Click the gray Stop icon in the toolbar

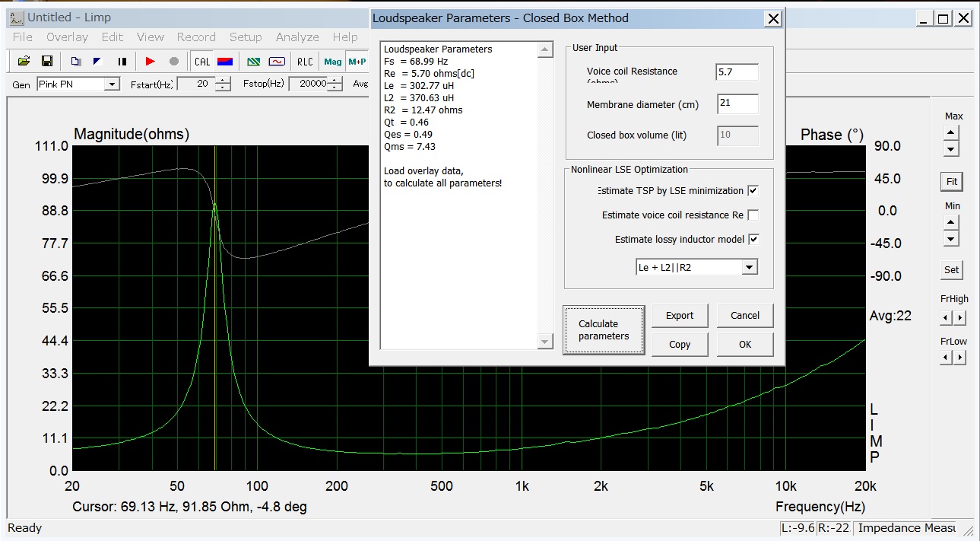pos(174,61)
